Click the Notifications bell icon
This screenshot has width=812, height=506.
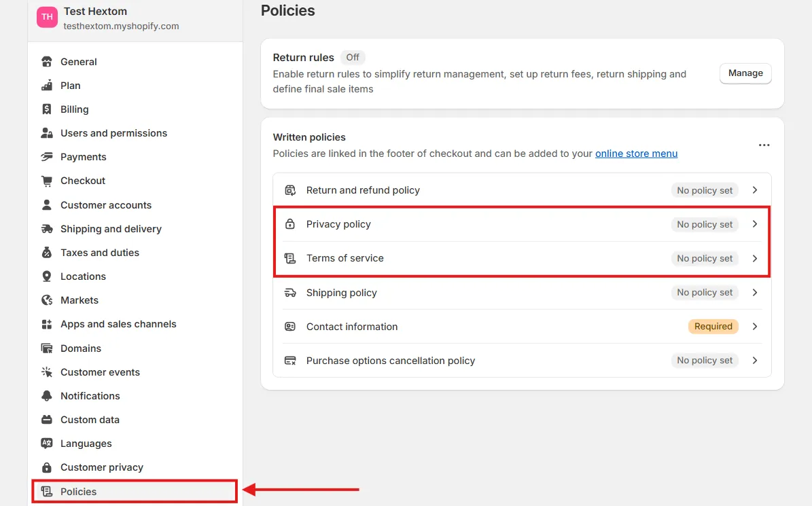click(47, 396)
